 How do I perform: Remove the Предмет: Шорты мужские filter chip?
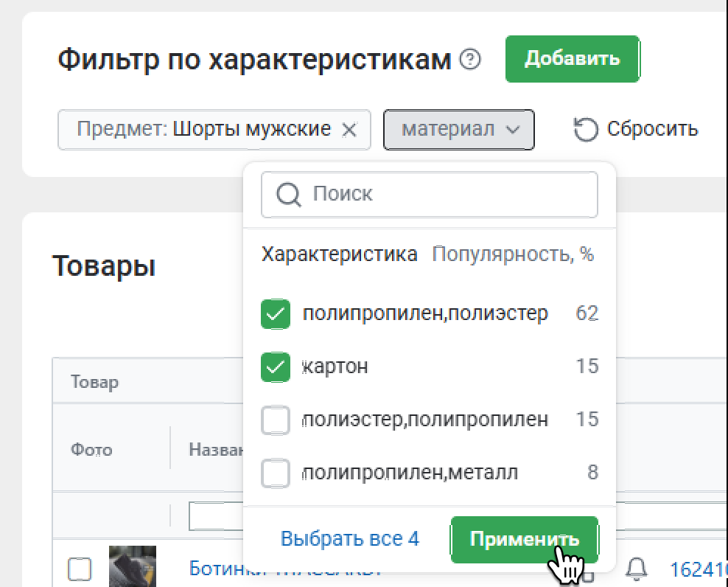[x=350, y=131]
